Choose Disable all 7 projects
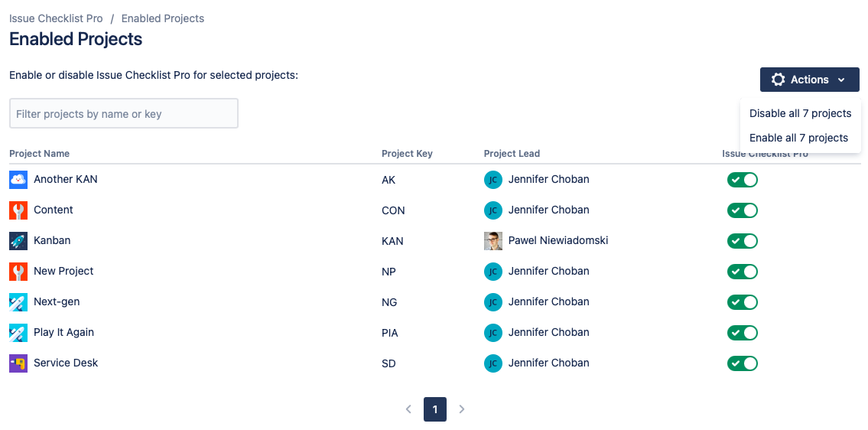The height and width of the screenshot is (430, 868). click(800, 113)
